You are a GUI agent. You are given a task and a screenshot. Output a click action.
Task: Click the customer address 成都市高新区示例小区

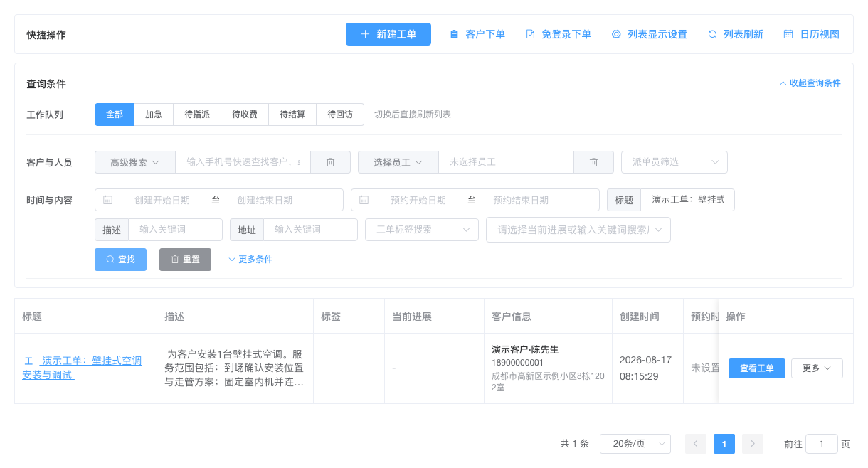point(548,381)
